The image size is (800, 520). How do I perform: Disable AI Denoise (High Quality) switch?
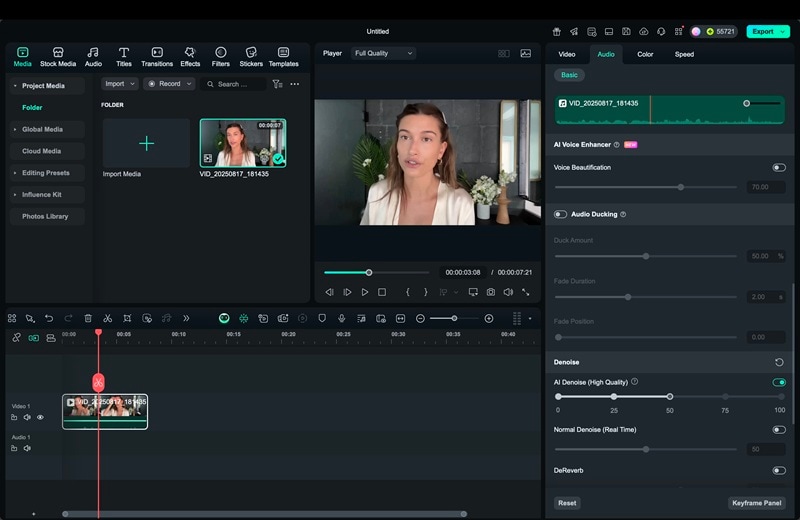(779, 383)
